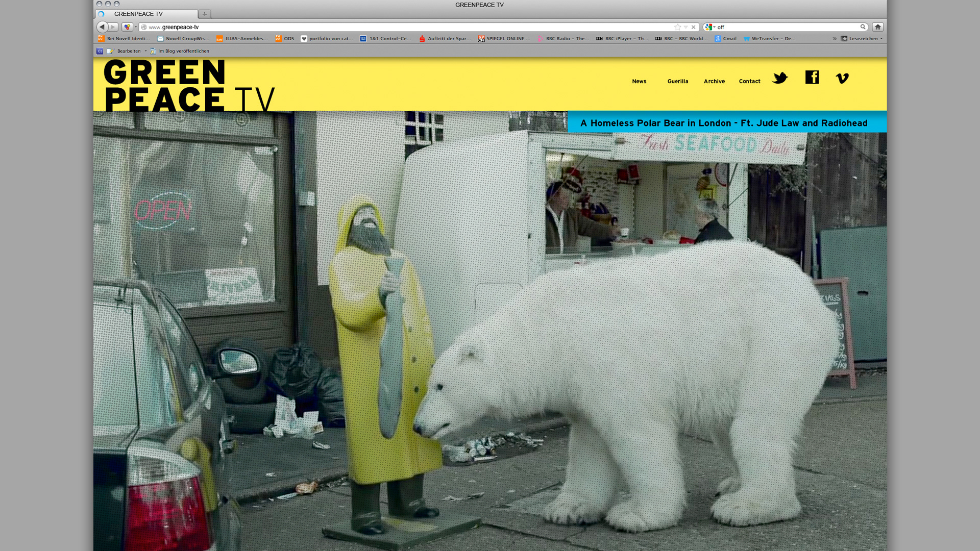Viewport: 980px width, 551px height.
Task: Open a new browser tab
Action: click(x=205, y=14)
